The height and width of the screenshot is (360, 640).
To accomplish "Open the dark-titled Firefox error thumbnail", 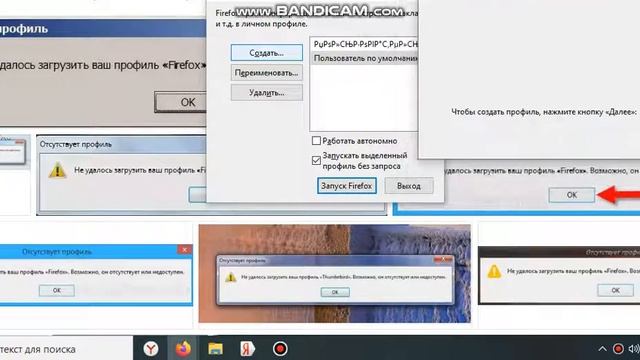I will 559,275.
